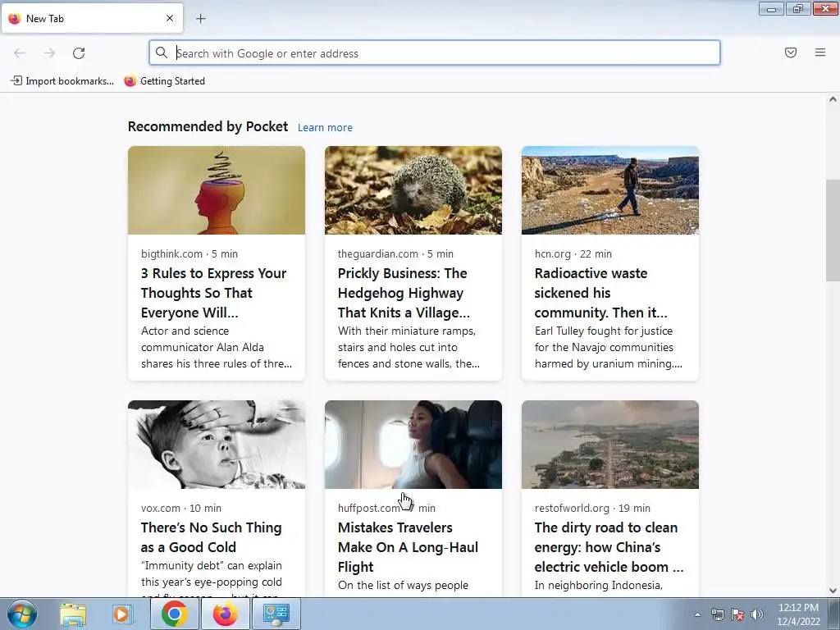This screenshot has width=840, height=630.
Task: Click the 'theguardian.com · 5 min' source text
Action: [x=395, y=254]
